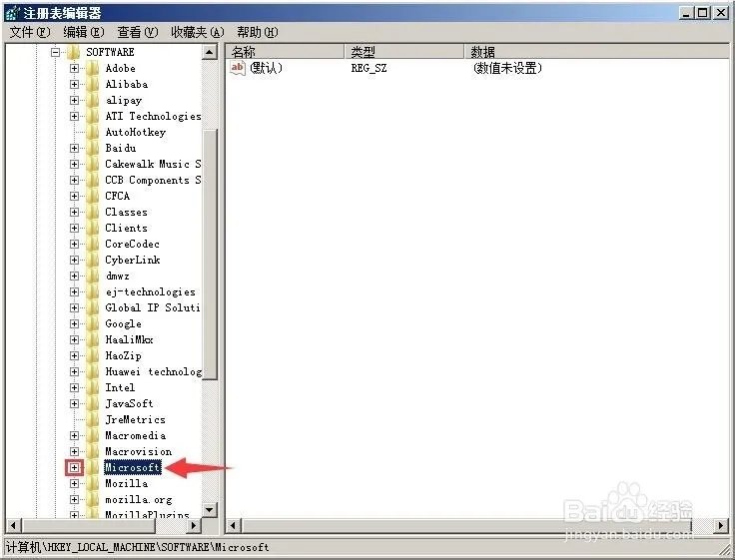Select the ej-technologies key
735x560 pixels.
(151, 291)
